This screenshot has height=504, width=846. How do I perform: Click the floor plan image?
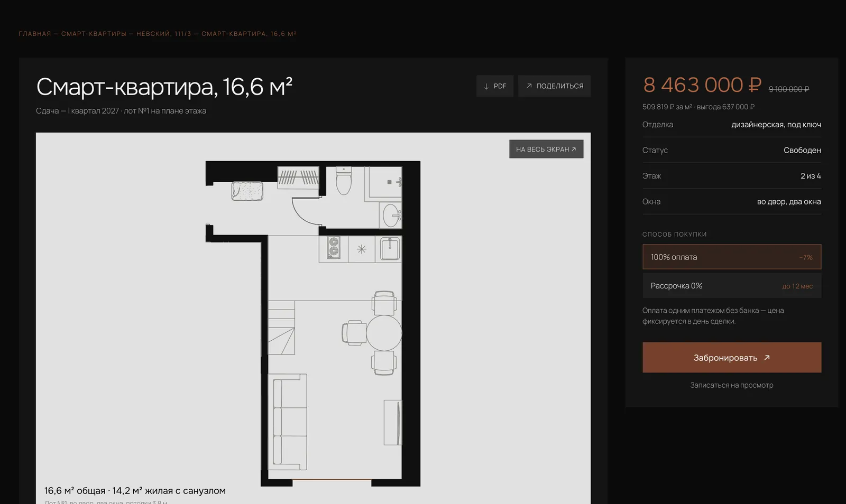313,323
